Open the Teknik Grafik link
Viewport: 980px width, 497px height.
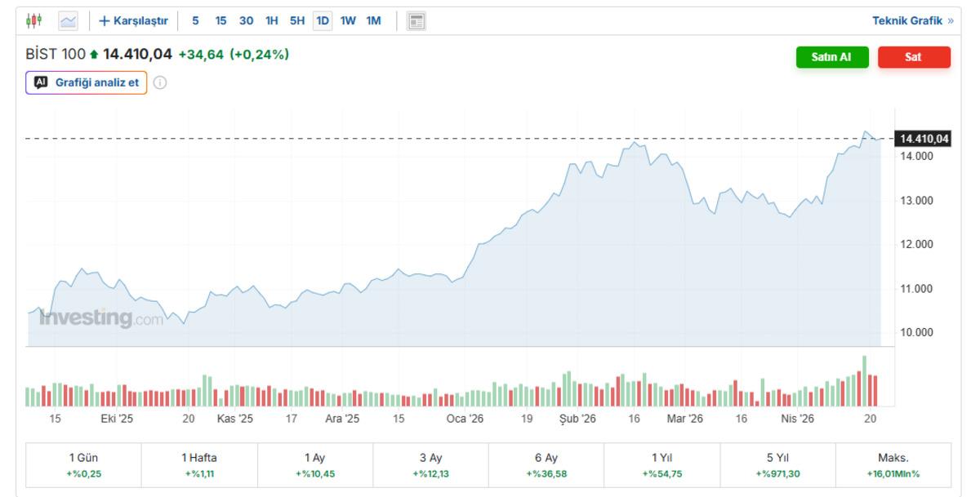click(912, 20)
